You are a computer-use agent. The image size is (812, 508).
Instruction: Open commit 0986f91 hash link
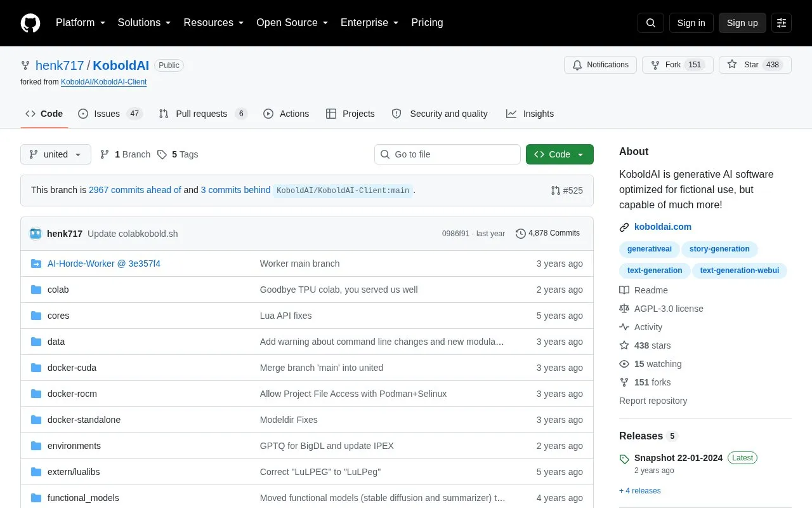(x=455, y=234)
